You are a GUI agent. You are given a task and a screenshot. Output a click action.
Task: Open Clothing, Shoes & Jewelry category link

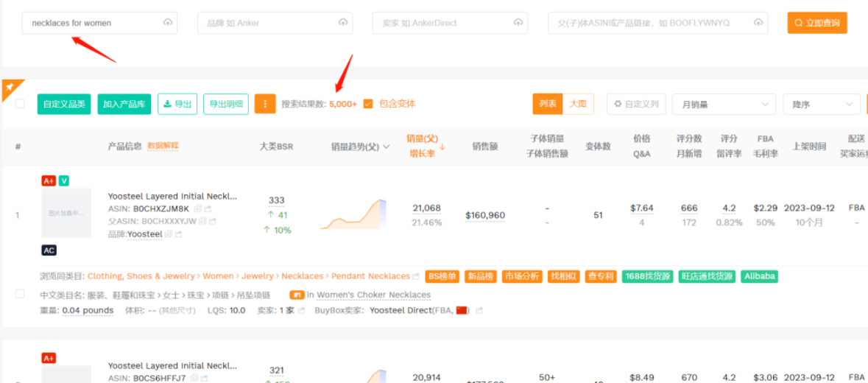141,276
